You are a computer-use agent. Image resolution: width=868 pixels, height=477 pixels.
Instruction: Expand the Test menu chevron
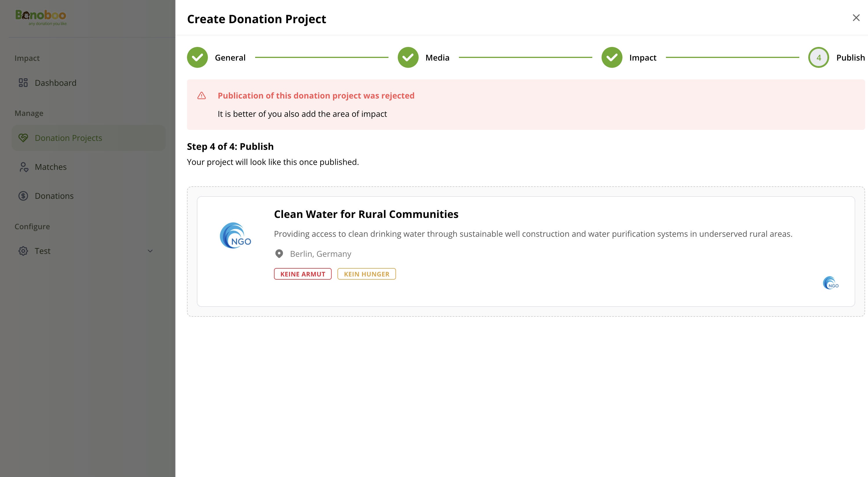pos(150,251)
